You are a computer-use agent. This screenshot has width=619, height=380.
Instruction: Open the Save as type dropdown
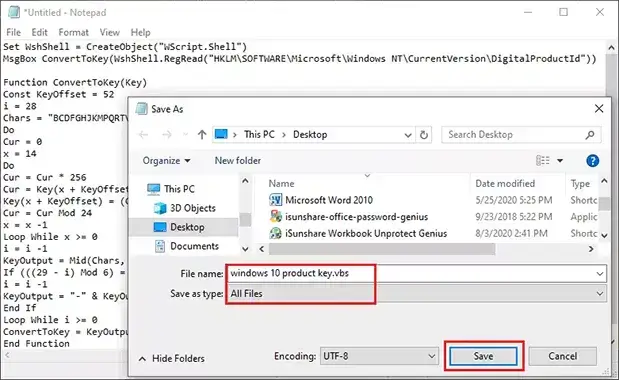pyautogui.click(x=416, y=294)
